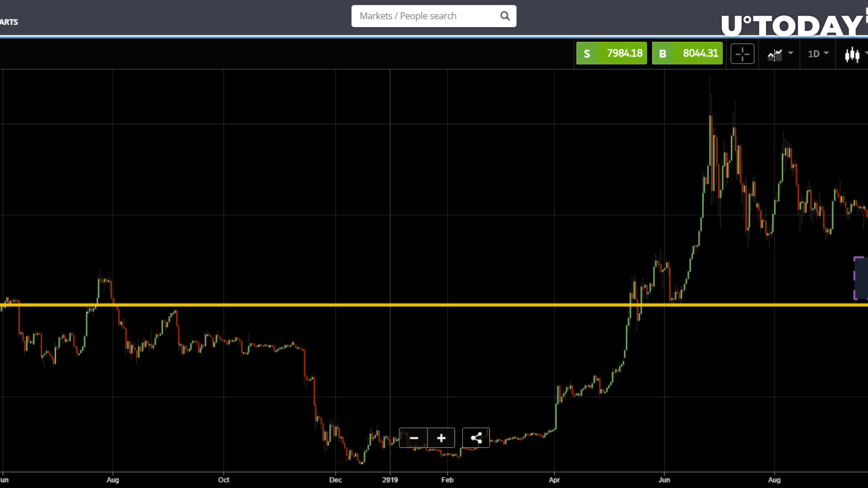Select the candlestick chart type icon
Viewport: 868px width, 488px height.
pyautogui.click(x=852, y=54)
